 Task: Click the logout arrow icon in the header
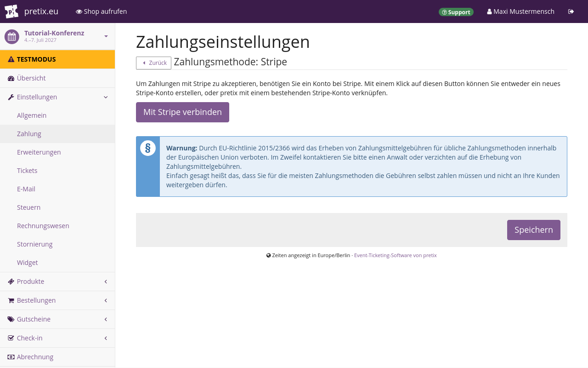coord(571,11)
